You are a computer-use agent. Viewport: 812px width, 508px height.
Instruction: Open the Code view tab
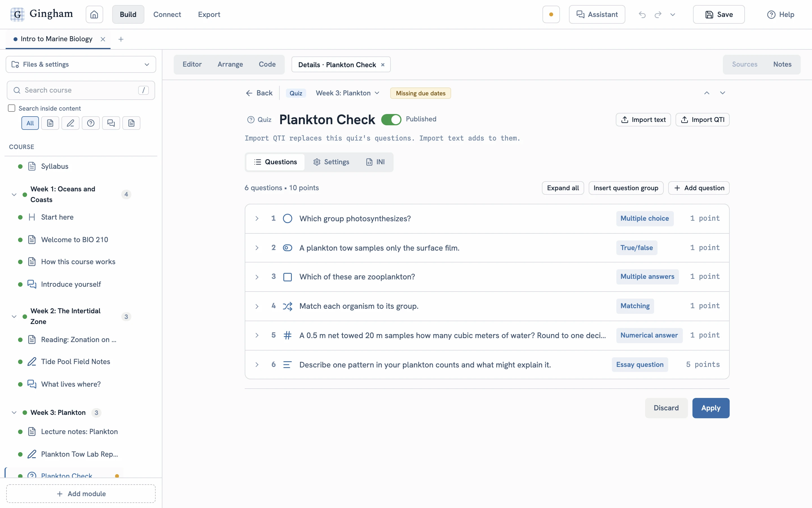tap(267, 65)
